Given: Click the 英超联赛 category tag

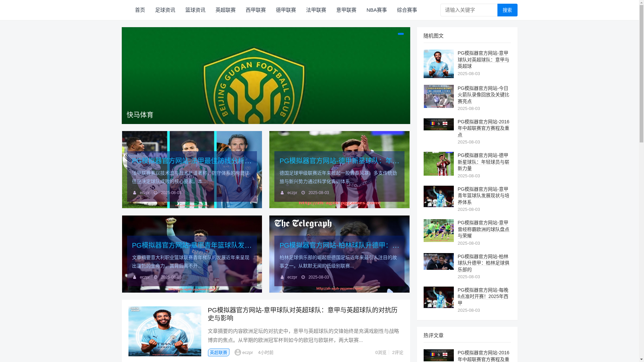Looking at the screenshot, I should (219, 352).
